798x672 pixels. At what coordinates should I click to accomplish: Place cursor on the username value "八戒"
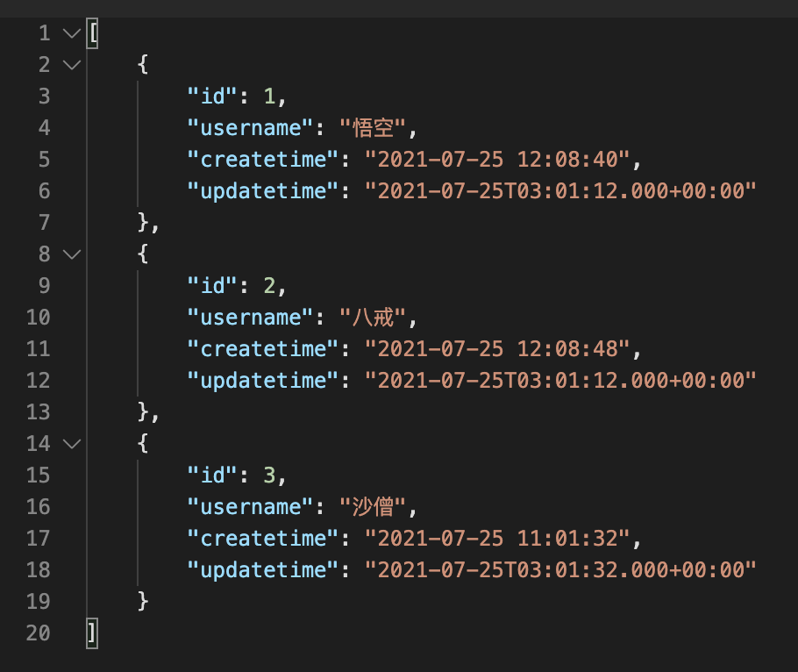coord(374,318)
